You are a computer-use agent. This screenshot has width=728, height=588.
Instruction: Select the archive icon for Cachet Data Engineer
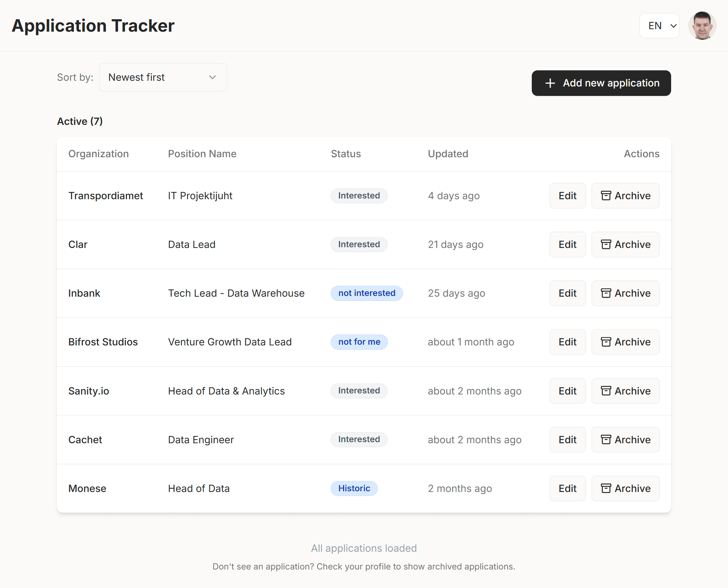point(606,439)
